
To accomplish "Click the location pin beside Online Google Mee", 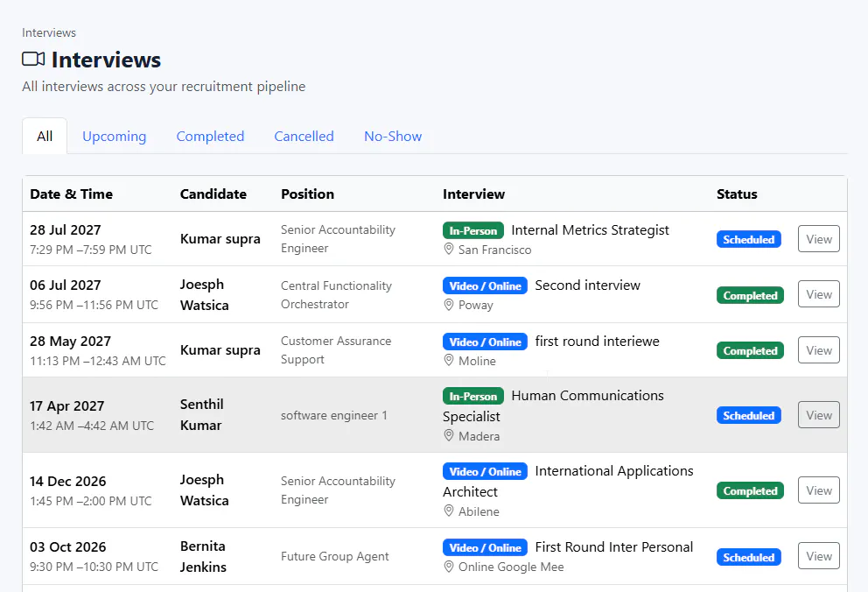I will [449, 567].
